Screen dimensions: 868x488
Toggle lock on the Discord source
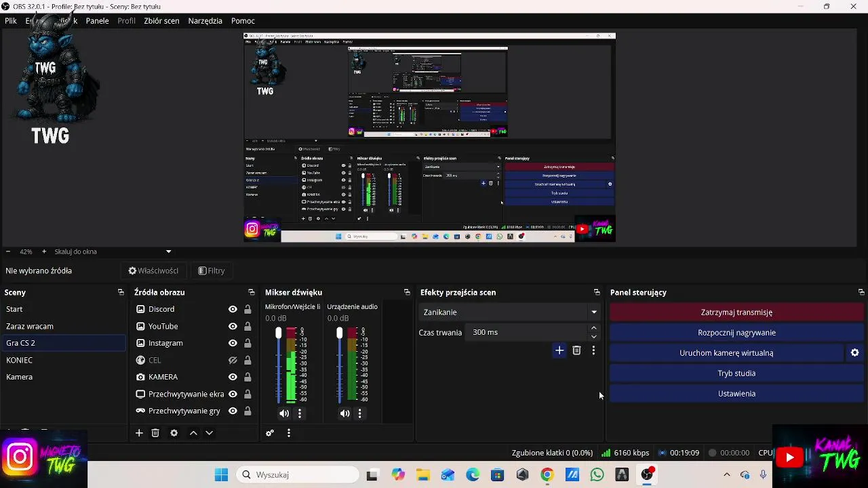[248, 309]
